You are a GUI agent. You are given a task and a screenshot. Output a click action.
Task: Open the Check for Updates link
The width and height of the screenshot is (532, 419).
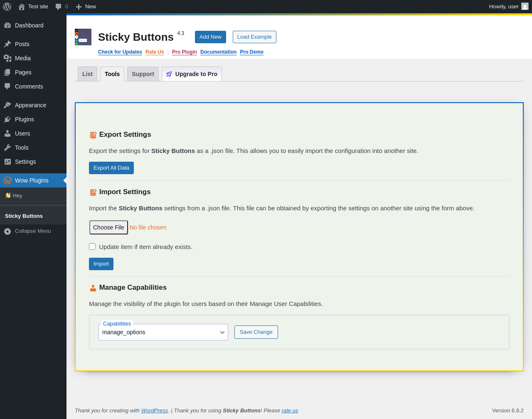(x=120, y=52)
